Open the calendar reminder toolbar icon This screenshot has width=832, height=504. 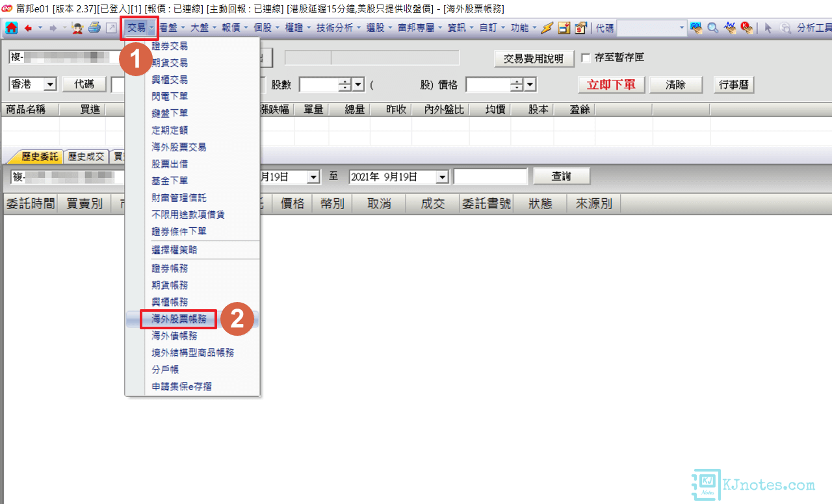(x=564, y=28)
